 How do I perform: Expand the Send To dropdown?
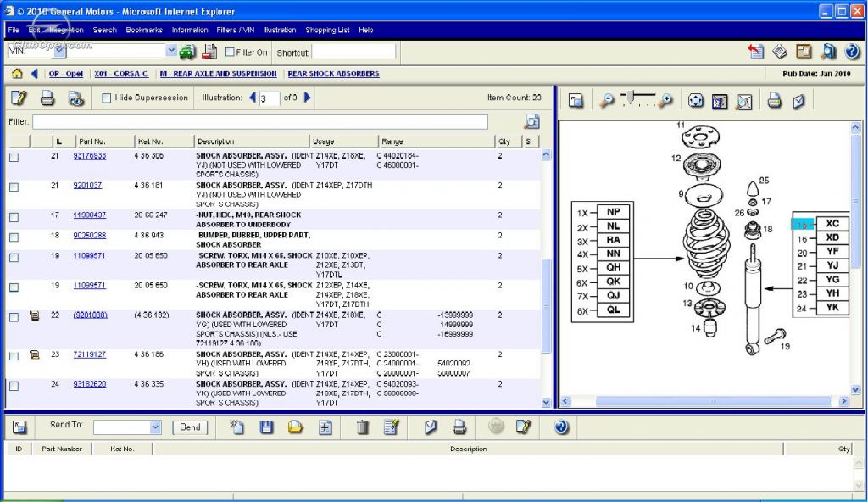[x=156, y=427]
